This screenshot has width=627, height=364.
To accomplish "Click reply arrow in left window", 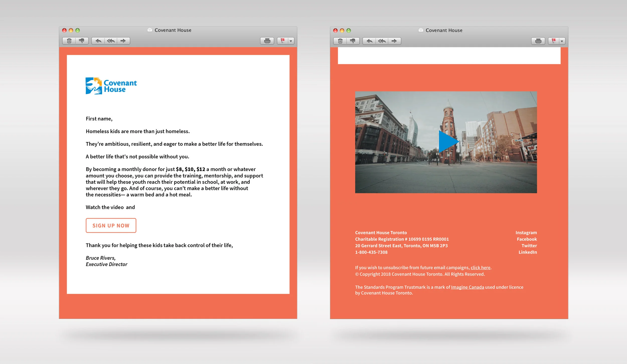I will pos(98,41).
